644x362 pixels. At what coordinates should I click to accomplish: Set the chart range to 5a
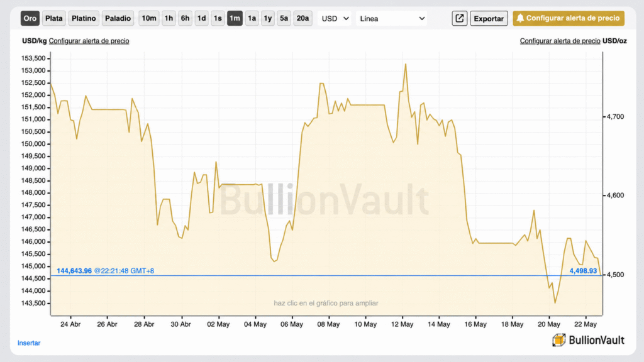[284, 18]
